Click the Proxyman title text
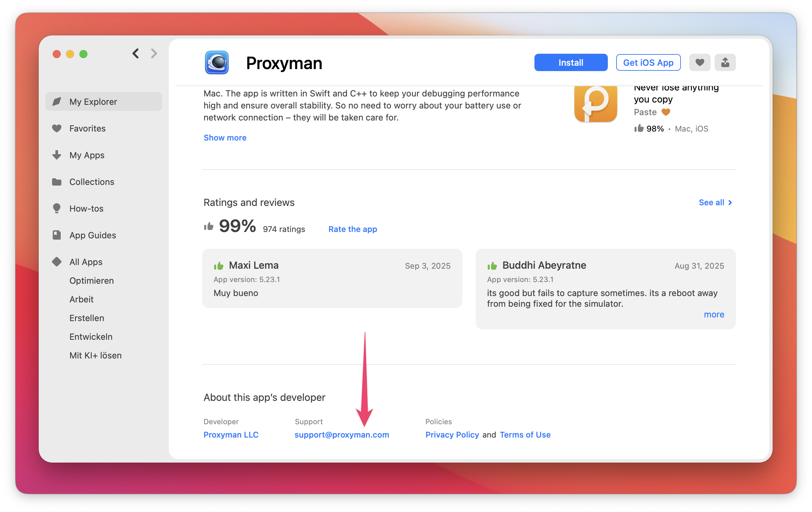812x512 pixels. click(284, 63)
